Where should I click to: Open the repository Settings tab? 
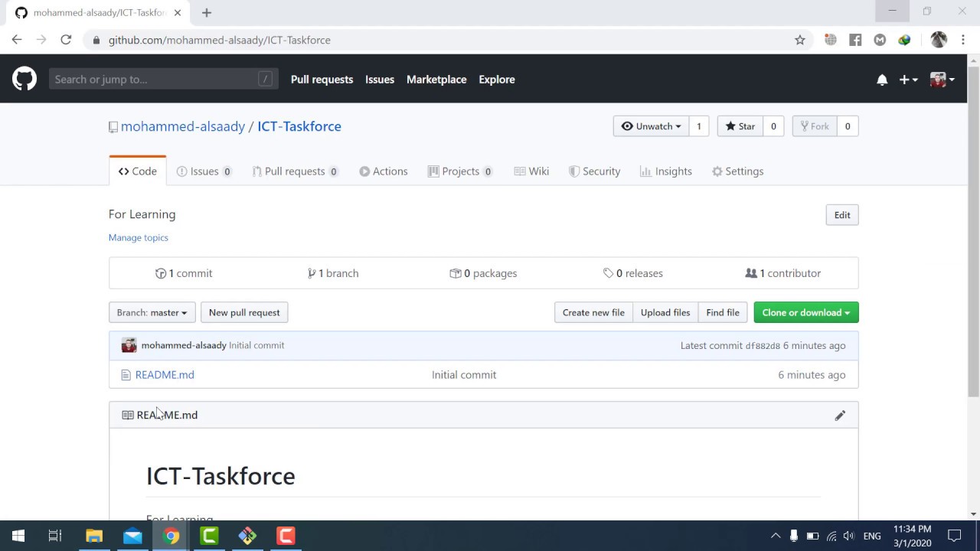[x=738, y=171]
